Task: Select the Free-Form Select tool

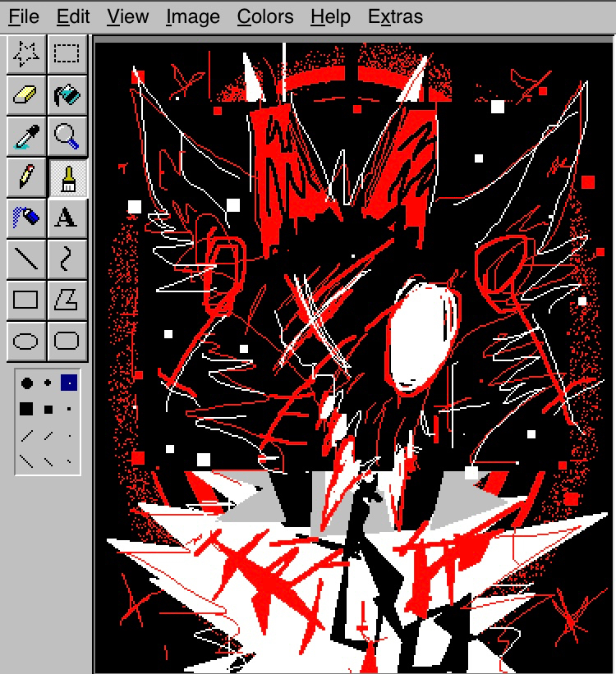Action: click(x=26, y=54)
